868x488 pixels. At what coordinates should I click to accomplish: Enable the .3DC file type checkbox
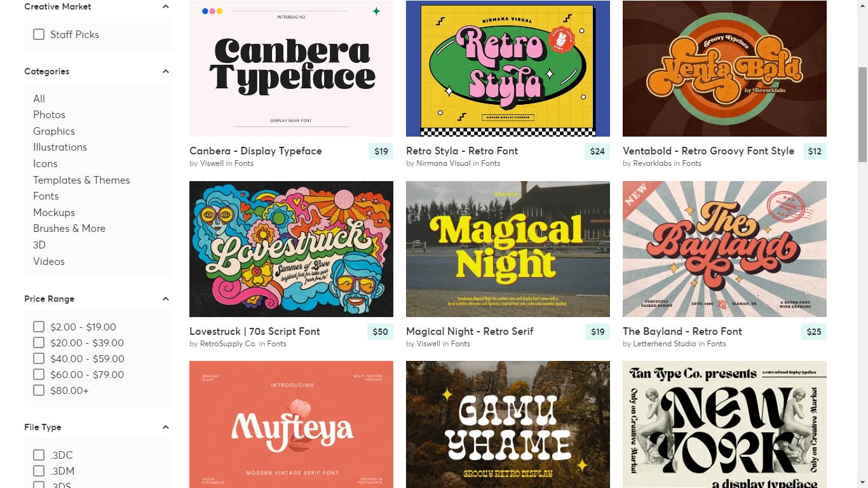pos(39,455)
